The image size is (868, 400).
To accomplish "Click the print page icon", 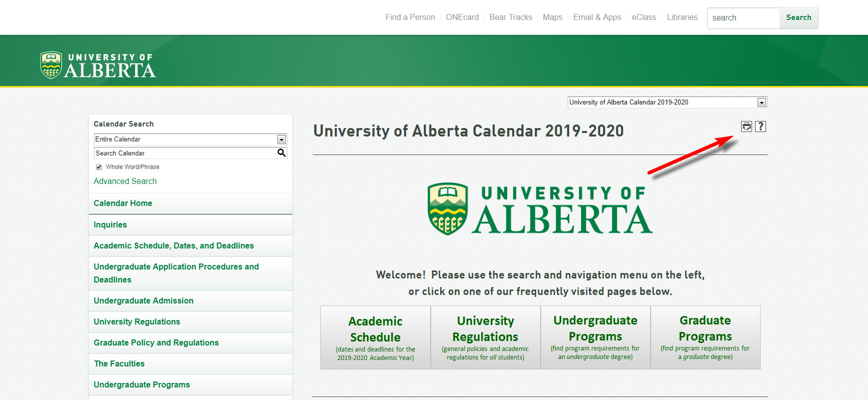I will [746, 126].
